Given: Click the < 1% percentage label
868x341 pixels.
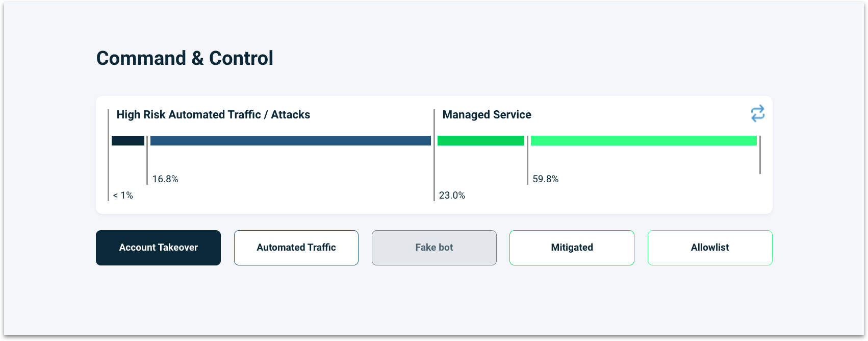Looking at the screenshot, I should coord(123,194).
